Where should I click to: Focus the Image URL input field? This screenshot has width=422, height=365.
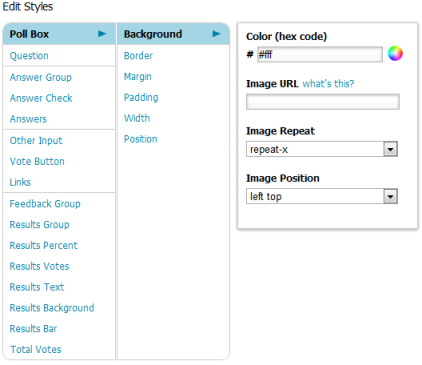(323, 102)
